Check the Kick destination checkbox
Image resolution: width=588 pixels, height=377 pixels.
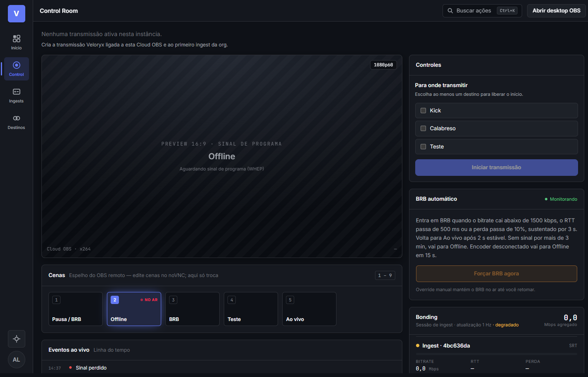pos(423,111)
